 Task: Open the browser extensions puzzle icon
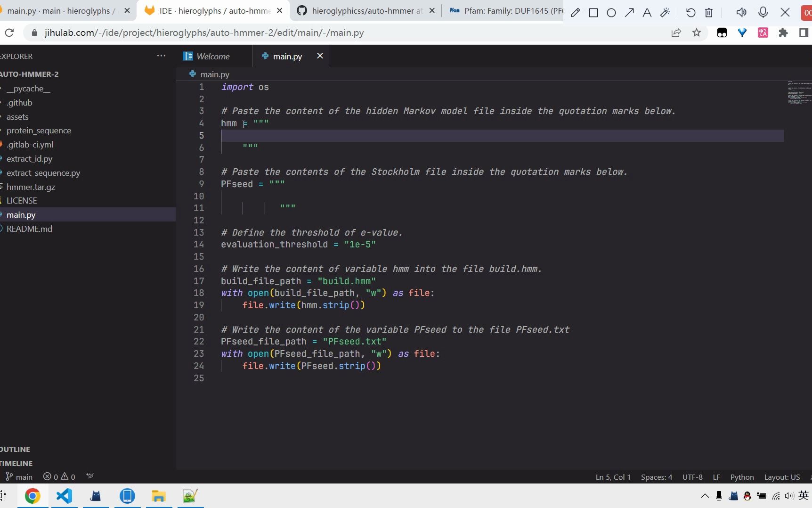pos(783,33)
